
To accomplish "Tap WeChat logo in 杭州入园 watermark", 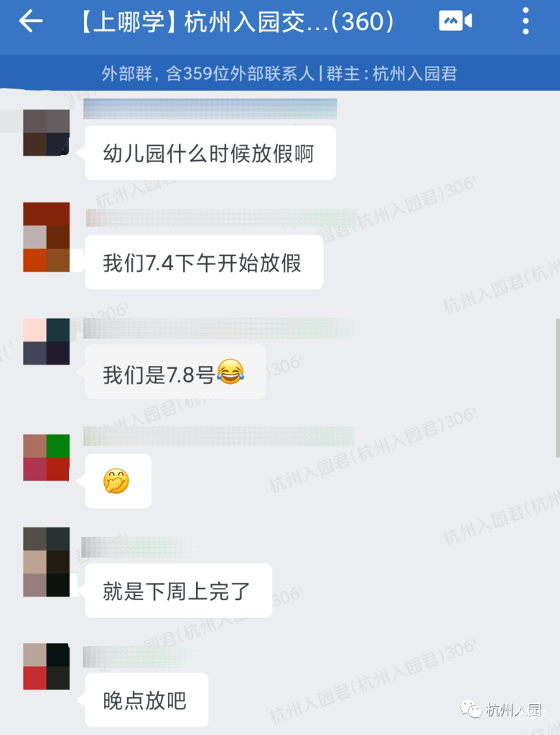I will point(470,708).
